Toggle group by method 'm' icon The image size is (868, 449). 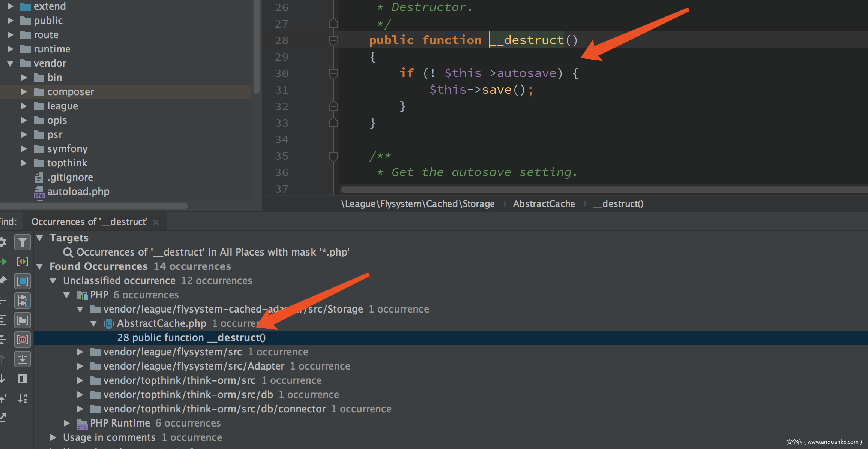coord(22,340)
